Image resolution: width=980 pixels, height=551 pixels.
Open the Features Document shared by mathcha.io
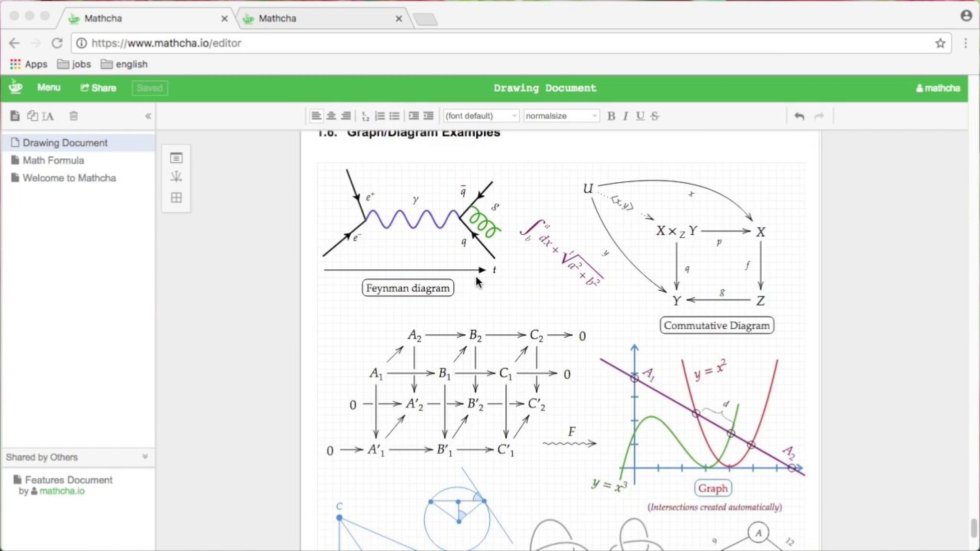point(69,480)
